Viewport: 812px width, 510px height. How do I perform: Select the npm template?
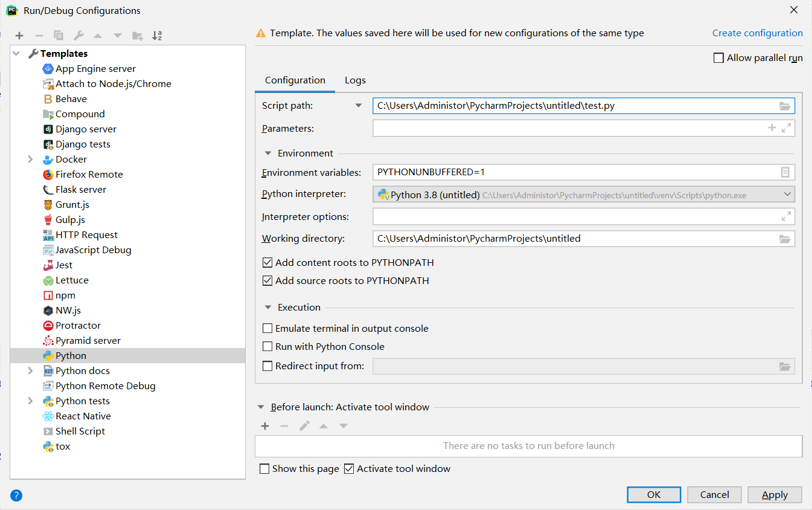pos(65,295)
